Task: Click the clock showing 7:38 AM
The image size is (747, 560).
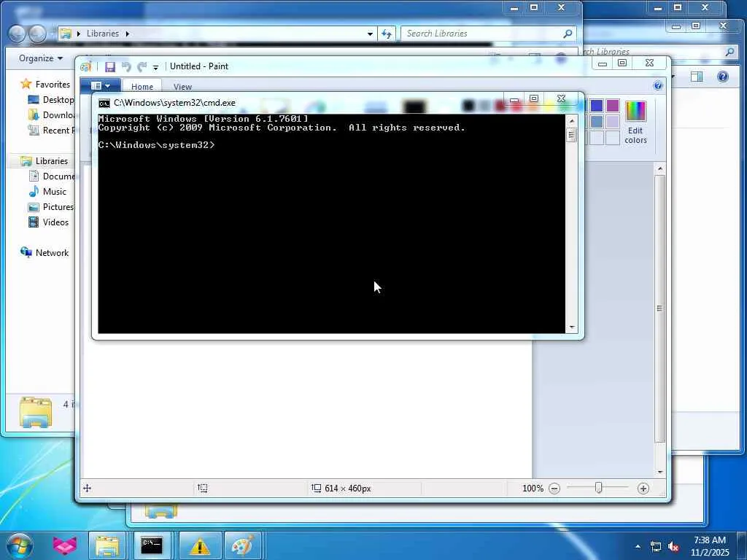Action: pos(710,540)
